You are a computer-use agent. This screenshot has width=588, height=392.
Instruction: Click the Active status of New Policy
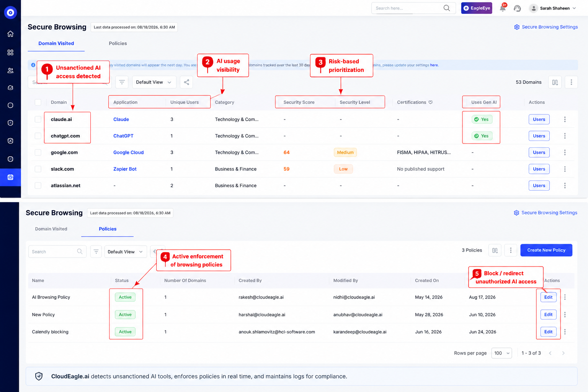point(125,315)
